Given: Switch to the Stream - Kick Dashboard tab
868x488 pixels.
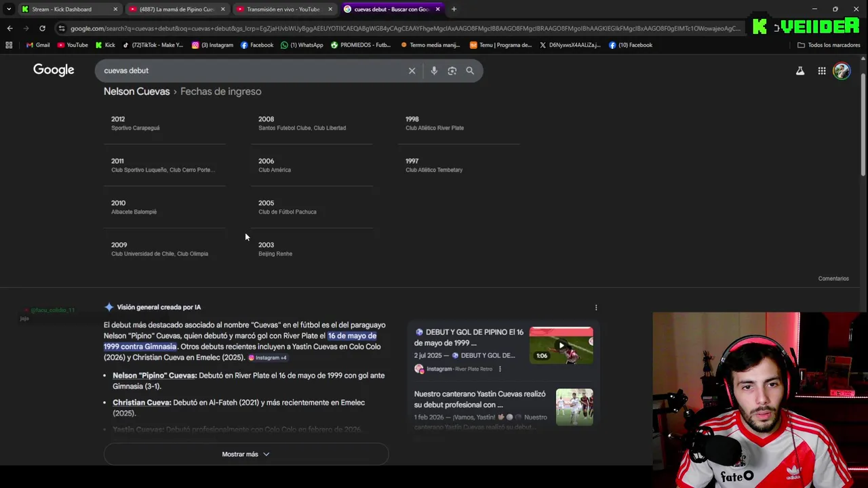Looking at the screenshot, I should click(x=61, y=9).
